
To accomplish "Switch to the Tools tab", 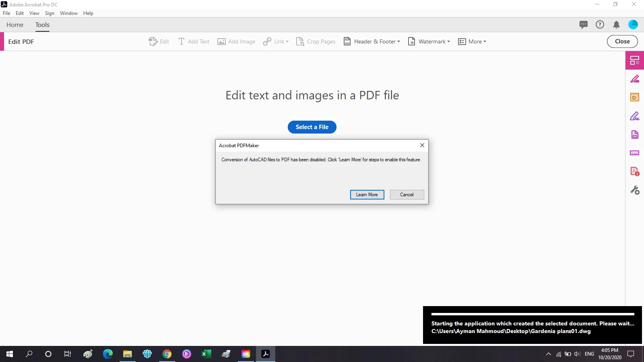I will point(42,25).
